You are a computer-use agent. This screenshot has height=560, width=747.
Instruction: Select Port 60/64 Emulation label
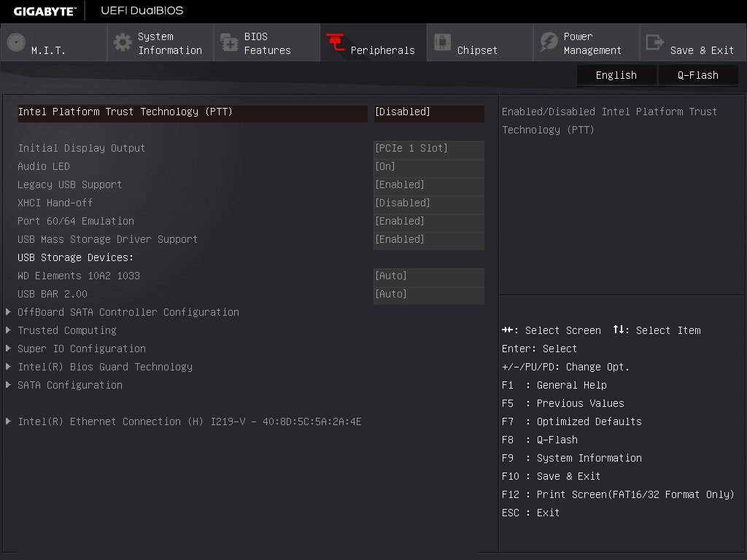76,222
